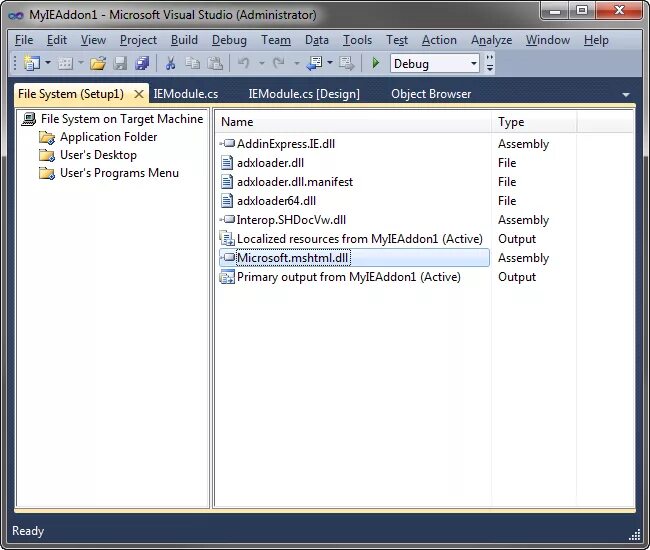Switch to the File System (Setup1) tab
The width and height of the screenshot is (650, 550).
click(x=71, y=94)
